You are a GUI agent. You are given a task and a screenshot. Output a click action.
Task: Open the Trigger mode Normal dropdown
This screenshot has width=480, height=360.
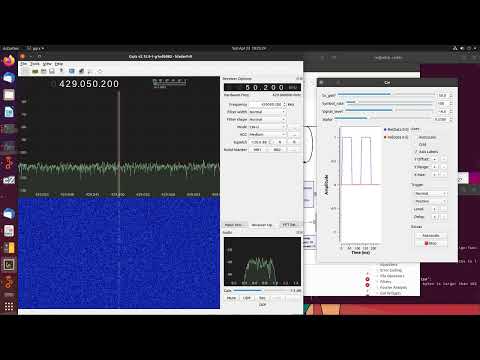[430, 194]
